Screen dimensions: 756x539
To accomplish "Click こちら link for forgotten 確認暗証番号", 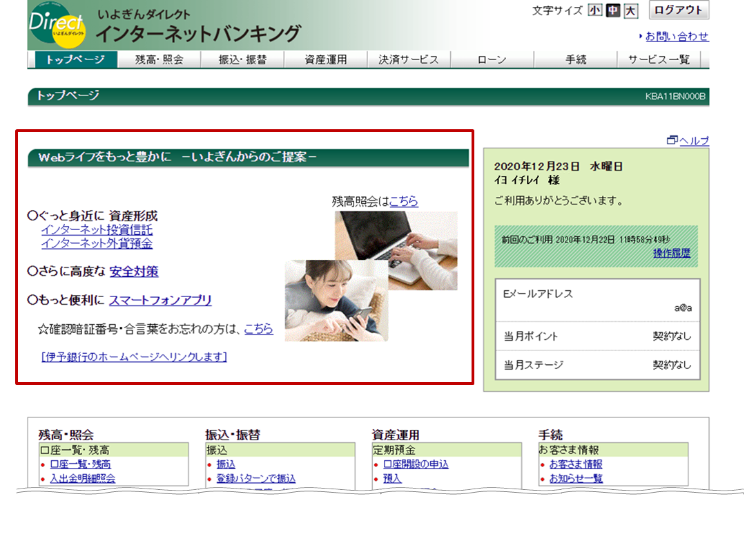I will point(258,329).
